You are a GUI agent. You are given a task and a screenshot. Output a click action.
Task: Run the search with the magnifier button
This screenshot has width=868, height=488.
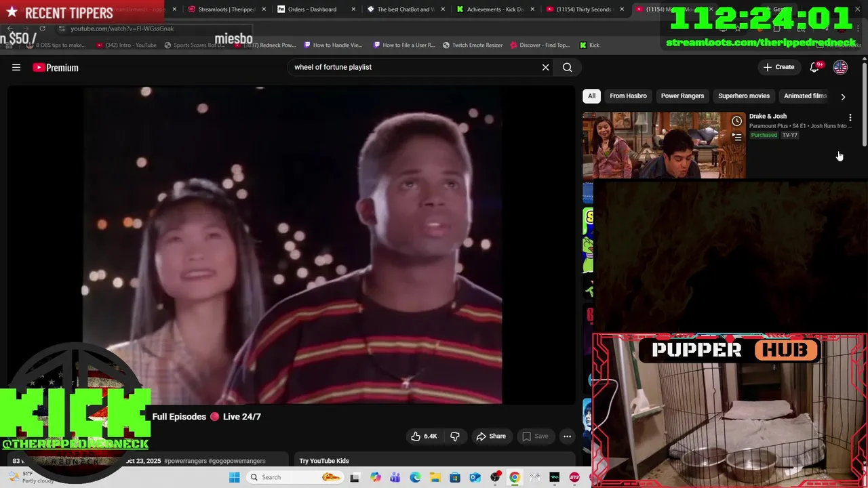tap(568, 67)
